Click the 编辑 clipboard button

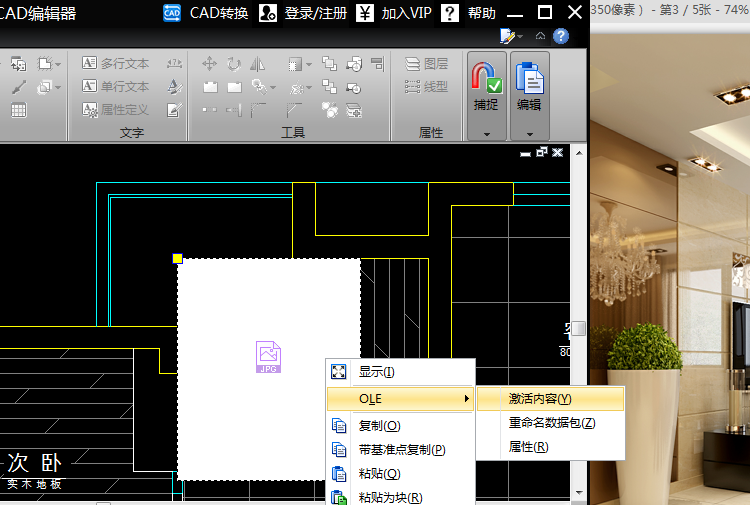[x=529, y=88]
